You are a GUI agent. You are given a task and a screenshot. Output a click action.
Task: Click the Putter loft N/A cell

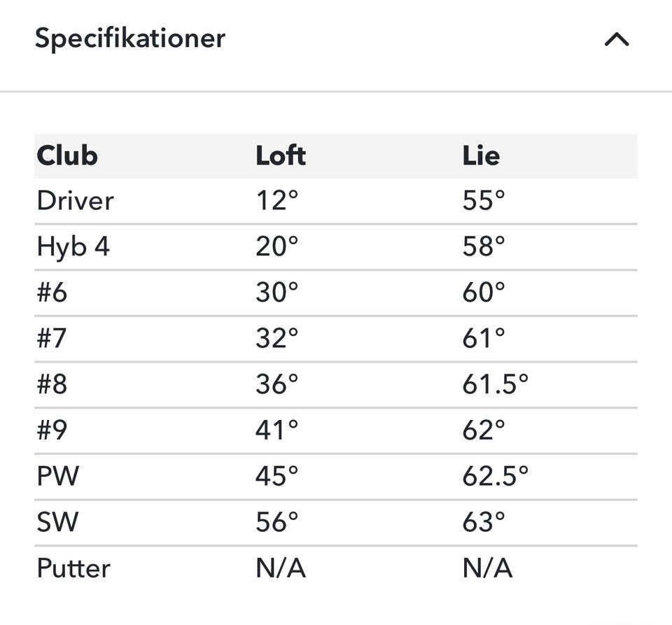click(281, 568)
